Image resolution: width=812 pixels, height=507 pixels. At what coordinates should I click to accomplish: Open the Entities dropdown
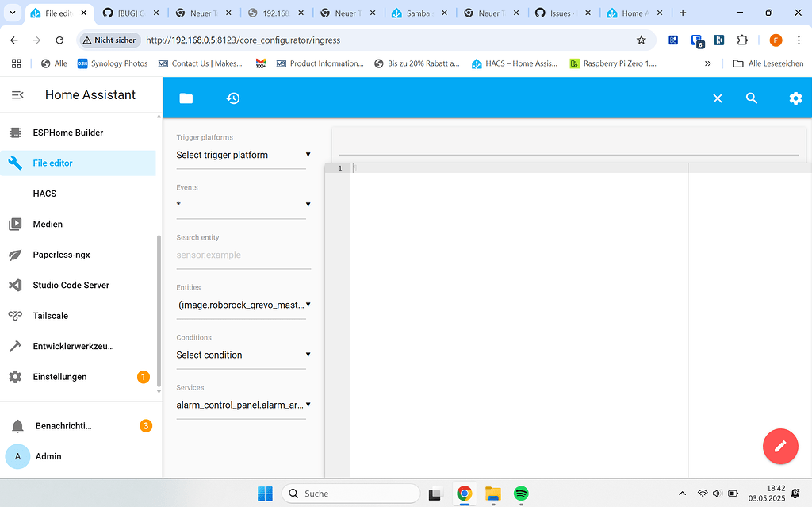pyautogui.click(x=241, y=305)
